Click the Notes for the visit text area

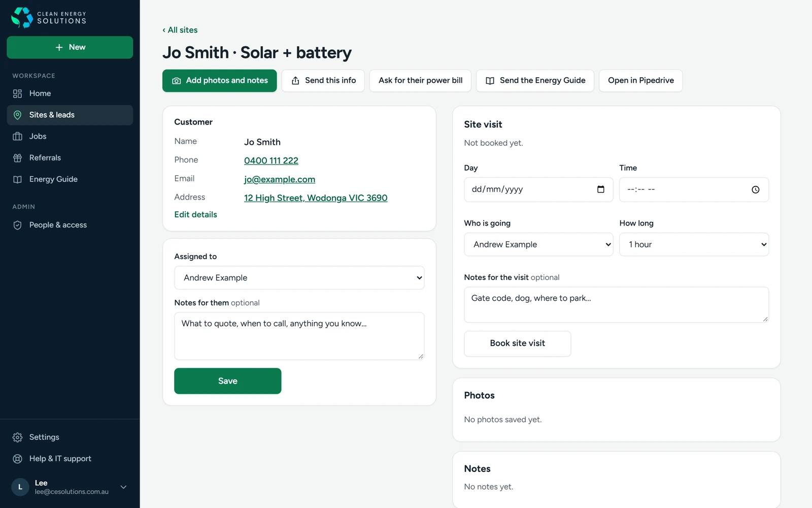617,305
